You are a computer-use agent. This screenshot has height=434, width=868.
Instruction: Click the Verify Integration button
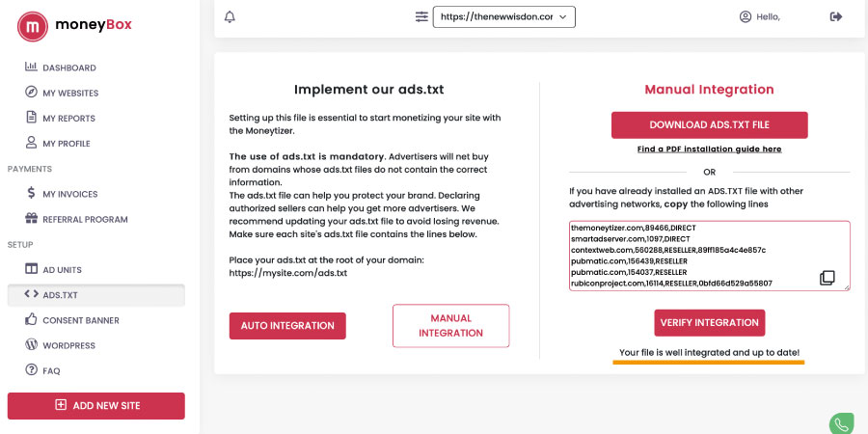709,323
